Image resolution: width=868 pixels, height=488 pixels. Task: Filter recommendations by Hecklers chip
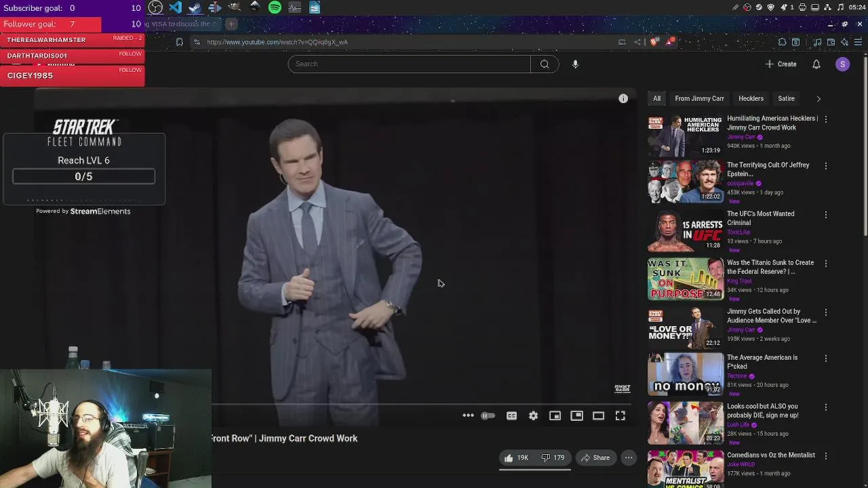(x=751, y=98)
